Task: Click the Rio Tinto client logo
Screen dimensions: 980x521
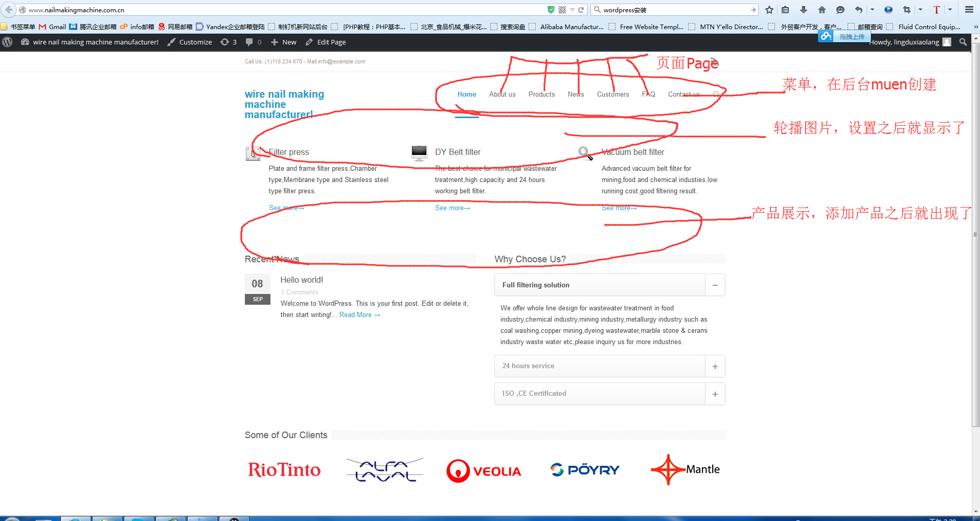Action: click(284, 470)
